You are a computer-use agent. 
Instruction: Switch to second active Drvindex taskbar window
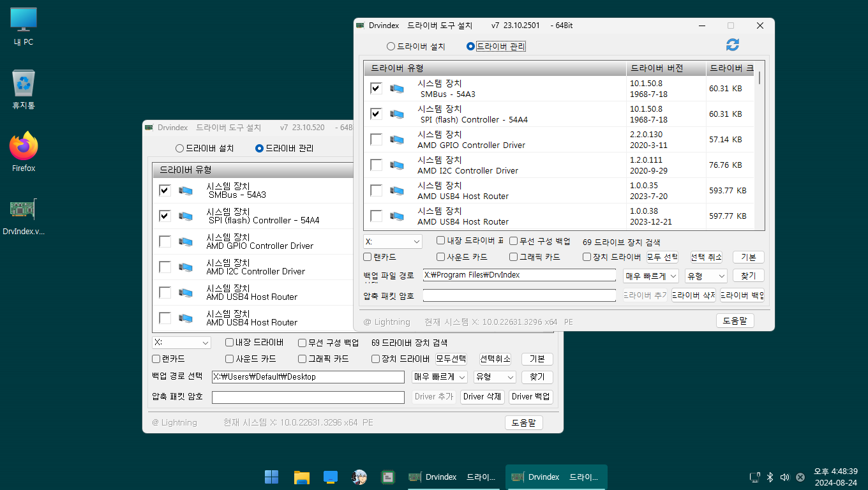(557, 477)
